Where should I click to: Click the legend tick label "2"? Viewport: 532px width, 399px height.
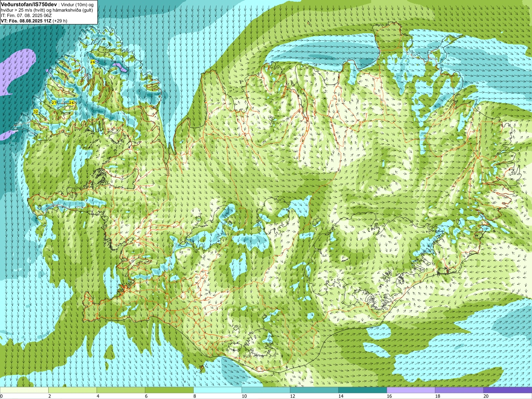[49, 396]
